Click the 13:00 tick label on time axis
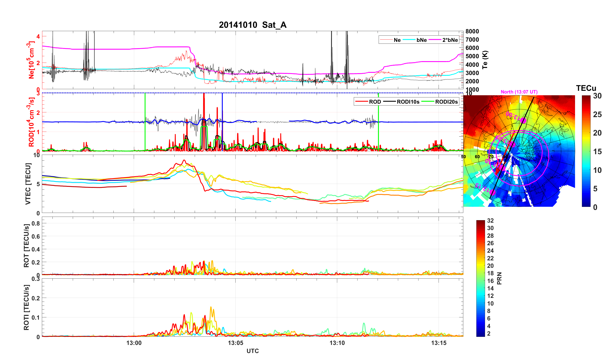Viewport: 602px width, 364px height. point(134,343)
